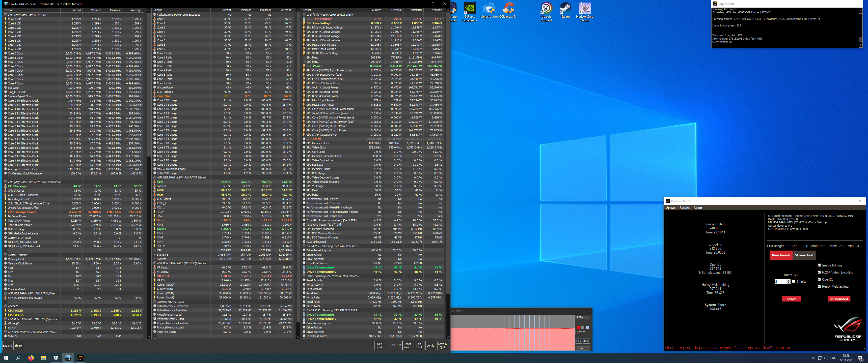Uncheck the Image Editing checkbox

(x=819, y=265)
